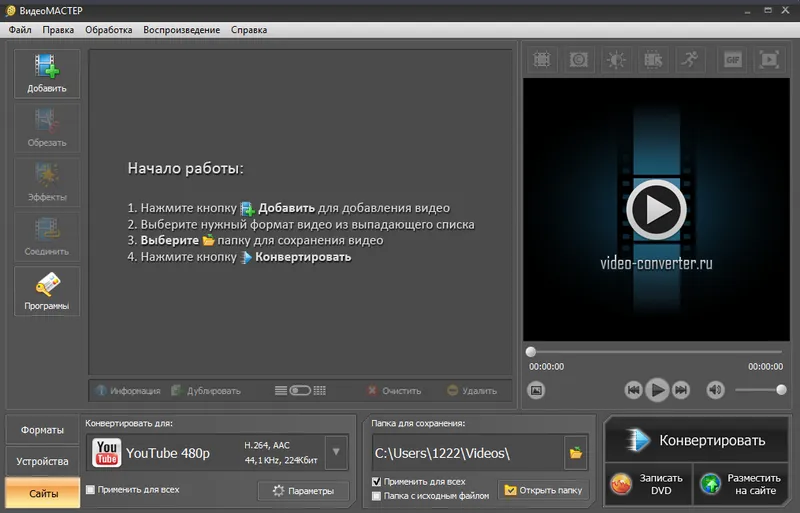Screen dimensions: 800x513
Task: Click the film strip edit icon above preview
Action: (x=653, y=60)
